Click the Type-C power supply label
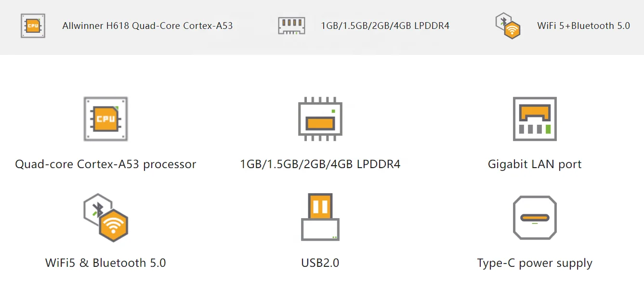This screenshot has height=289, width=644. [x=535, y=263]
